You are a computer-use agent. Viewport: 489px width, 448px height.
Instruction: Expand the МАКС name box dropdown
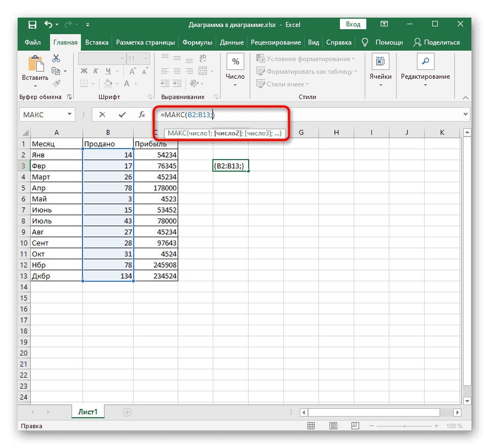point(70,114)
